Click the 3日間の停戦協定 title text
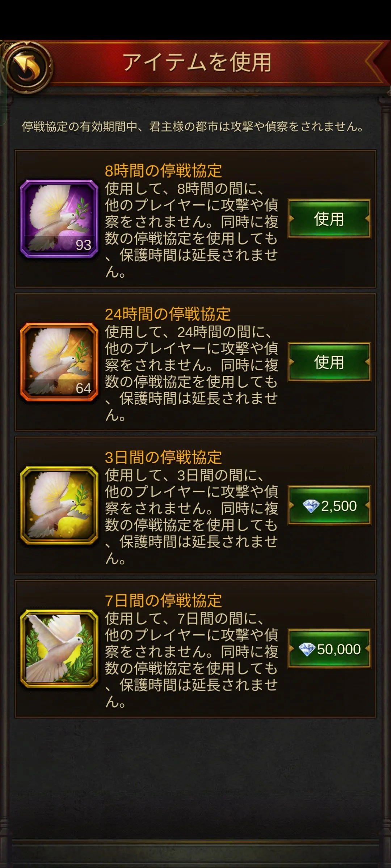Image resolution: width=391 pixels, height=868 pixels. tap(163, 457)
